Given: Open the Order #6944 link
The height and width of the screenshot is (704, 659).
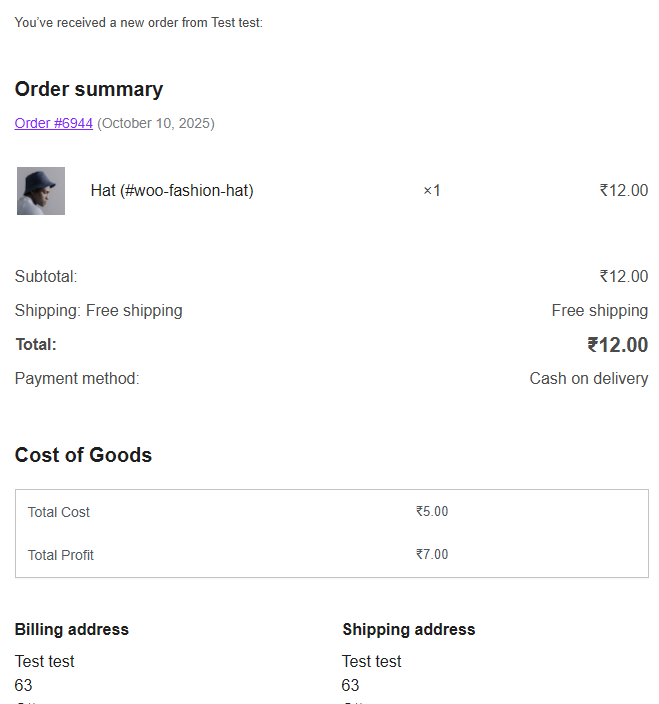Looking at the screenshot, I should click(x=54, y=123).
